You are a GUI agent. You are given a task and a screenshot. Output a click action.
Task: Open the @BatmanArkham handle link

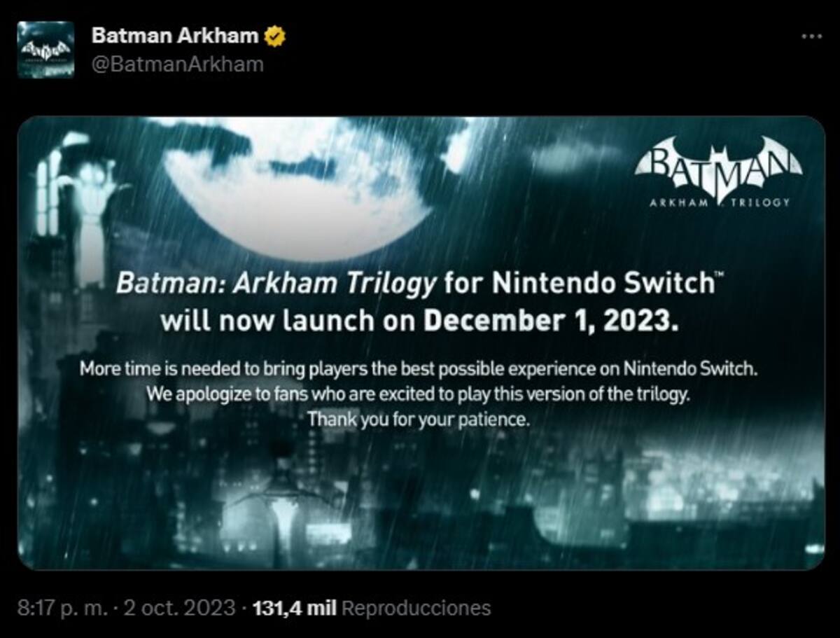[x=178, y=64]
